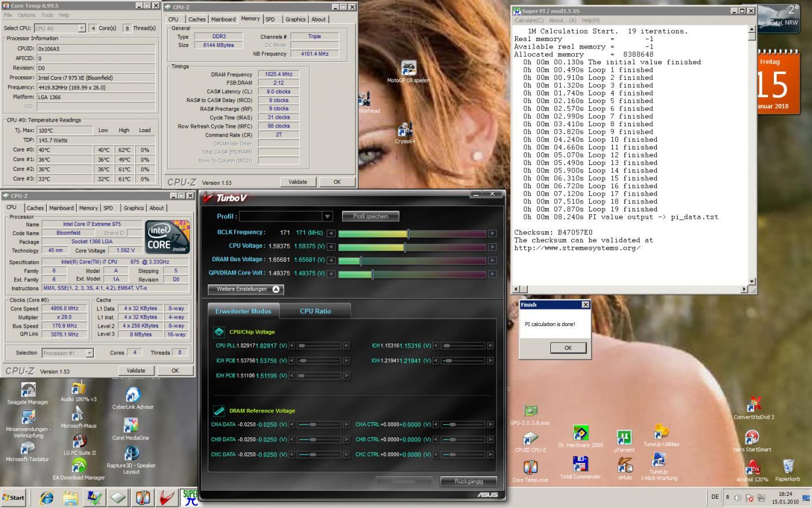
Task: Click Validate in the top CPU-Z window
Action: 298,182
